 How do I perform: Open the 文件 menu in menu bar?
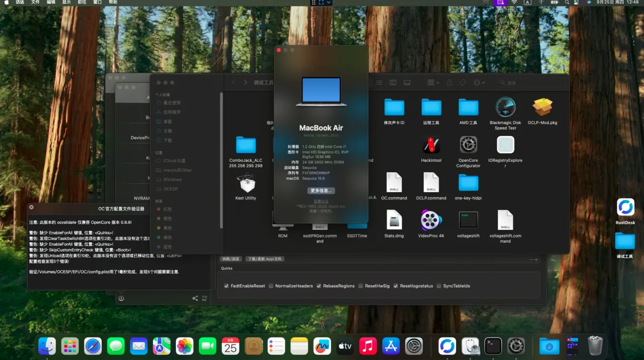(x=35, y=3)
